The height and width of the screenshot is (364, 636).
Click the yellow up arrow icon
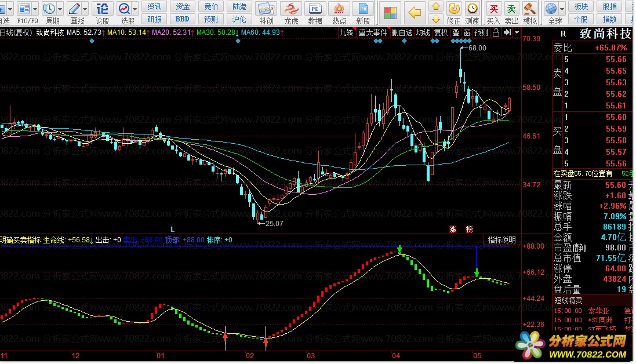[x=436, y=6]
